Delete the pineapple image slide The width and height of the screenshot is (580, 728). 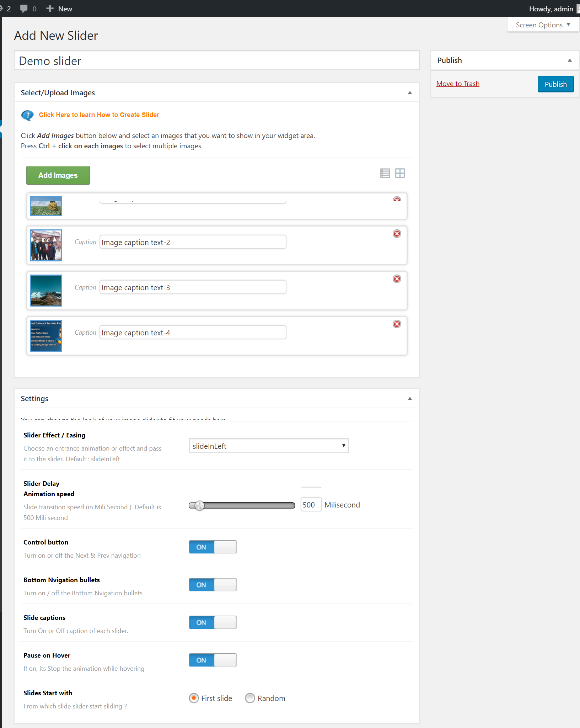tap(397, 199)
